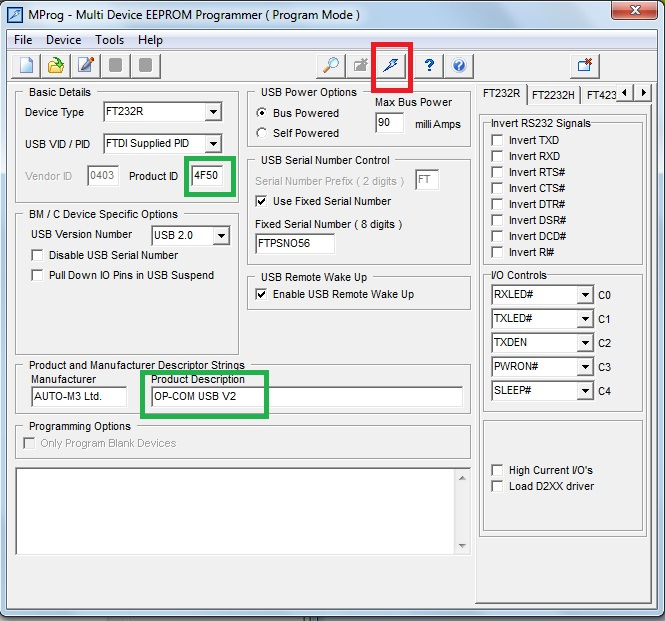Screen dimensions: 665x621
Task: Switch to the FT2232H tab
Action: coord(553,95)
